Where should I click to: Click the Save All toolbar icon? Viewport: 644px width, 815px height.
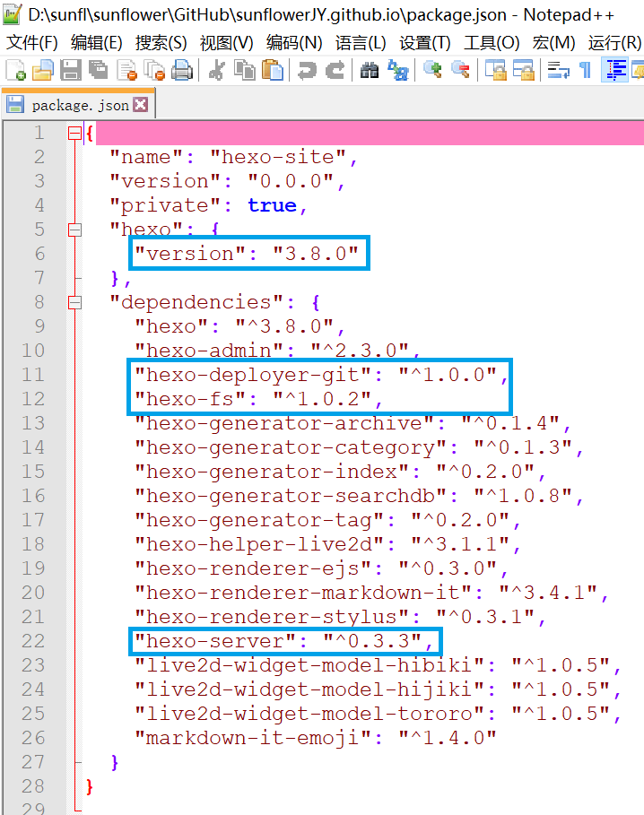(98, 70)
